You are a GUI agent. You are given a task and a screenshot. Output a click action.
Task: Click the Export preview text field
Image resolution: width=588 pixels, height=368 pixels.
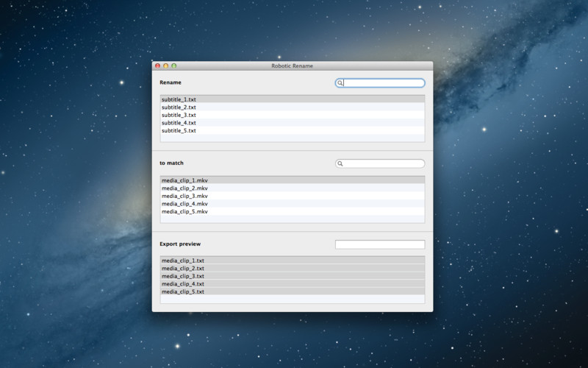coord(379,244)
